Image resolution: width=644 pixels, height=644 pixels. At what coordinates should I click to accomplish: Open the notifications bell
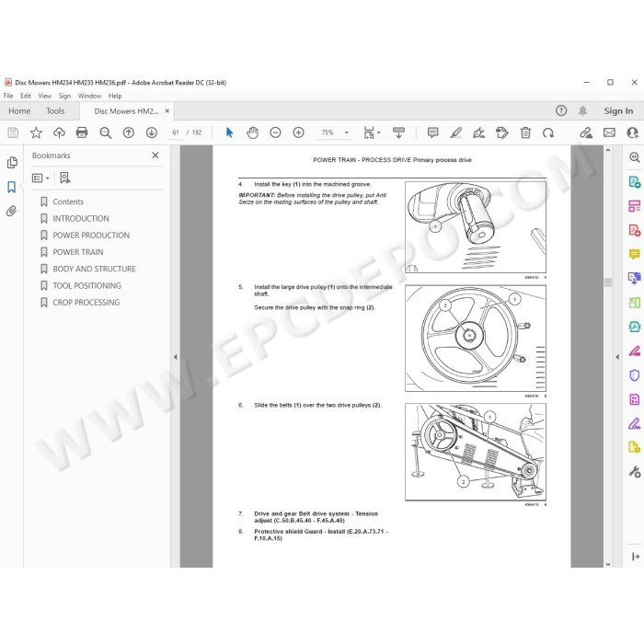[x=582, y=111]
